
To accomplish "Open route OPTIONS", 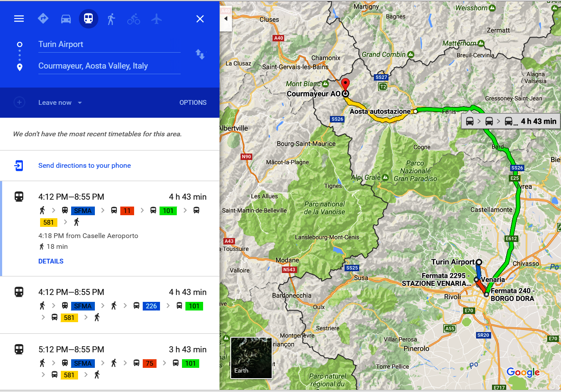I will click(193, 103).
